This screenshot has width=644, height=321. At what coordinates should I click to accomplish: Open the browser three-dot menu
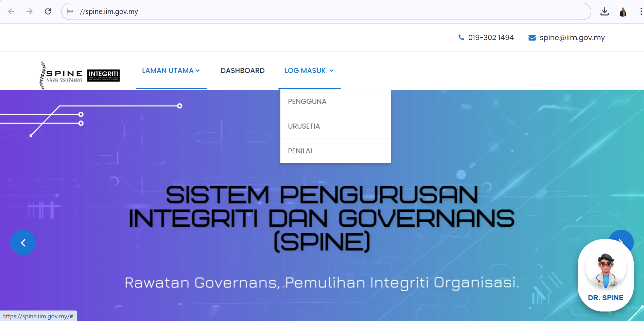pos(641,12)
